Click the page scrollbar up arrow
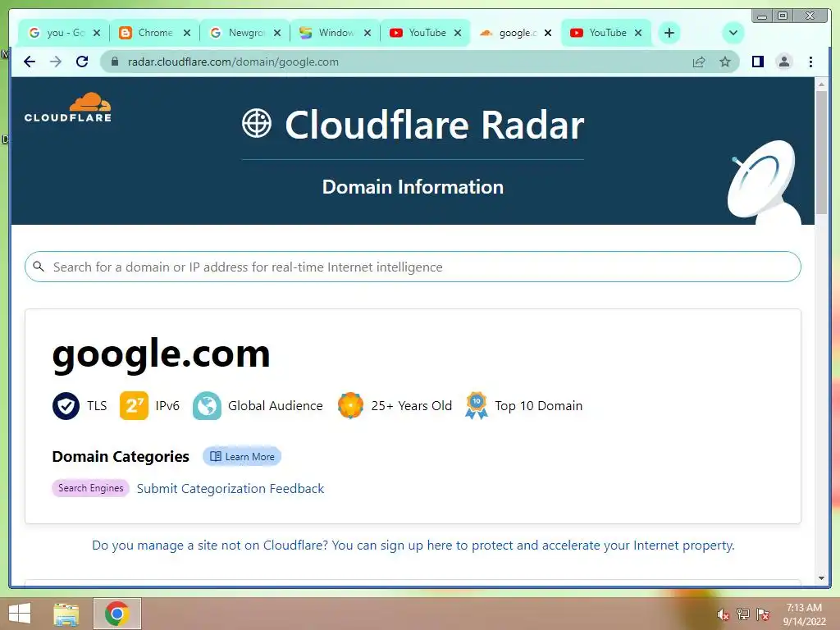Image resolution: width=840 pixels, height=630 pixels. point(821,84)
